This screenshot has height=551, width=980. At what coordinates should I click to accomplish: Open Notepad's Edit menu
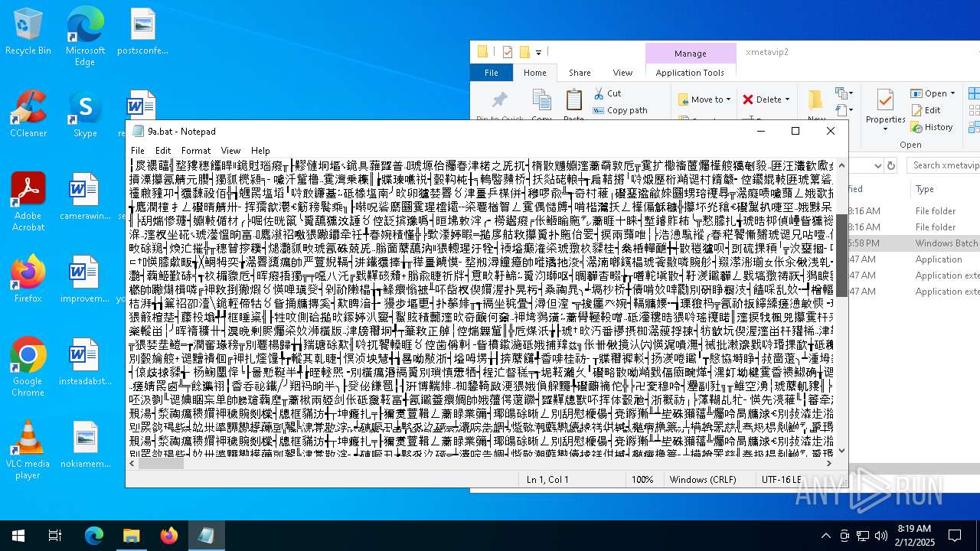click(163, 151)
